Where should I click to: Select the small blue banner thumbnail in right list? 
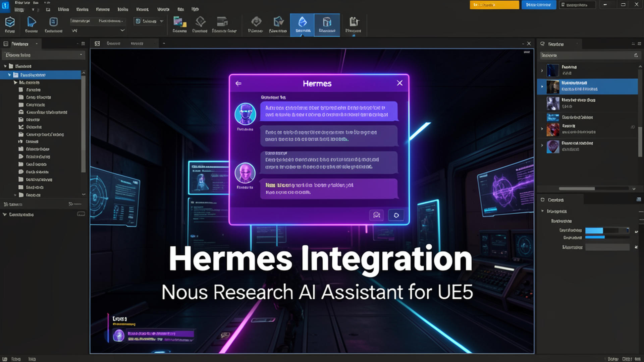[x=553, y=117]
